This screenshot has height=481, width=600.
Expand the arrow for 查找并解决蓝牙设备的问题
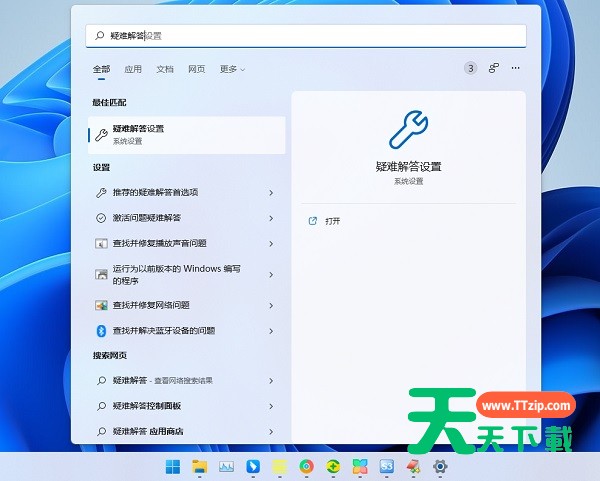pos(271,331)
